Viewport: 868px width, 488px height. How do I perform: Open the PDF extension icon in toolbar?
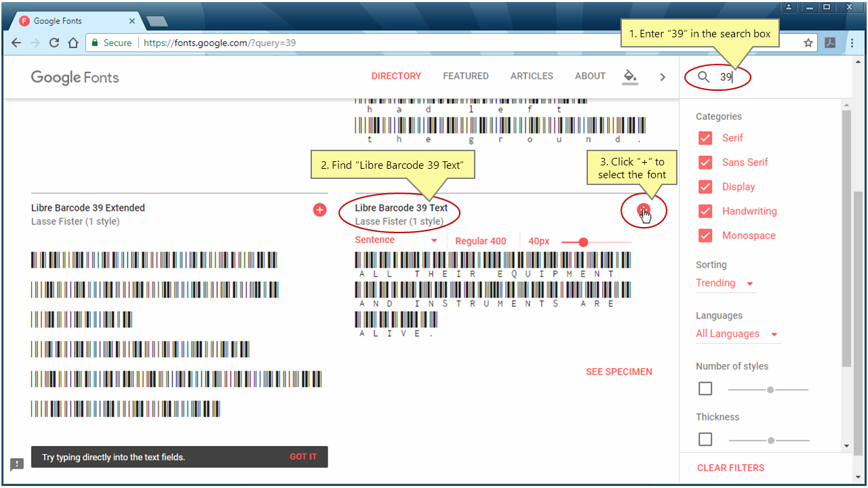[830, 43]
